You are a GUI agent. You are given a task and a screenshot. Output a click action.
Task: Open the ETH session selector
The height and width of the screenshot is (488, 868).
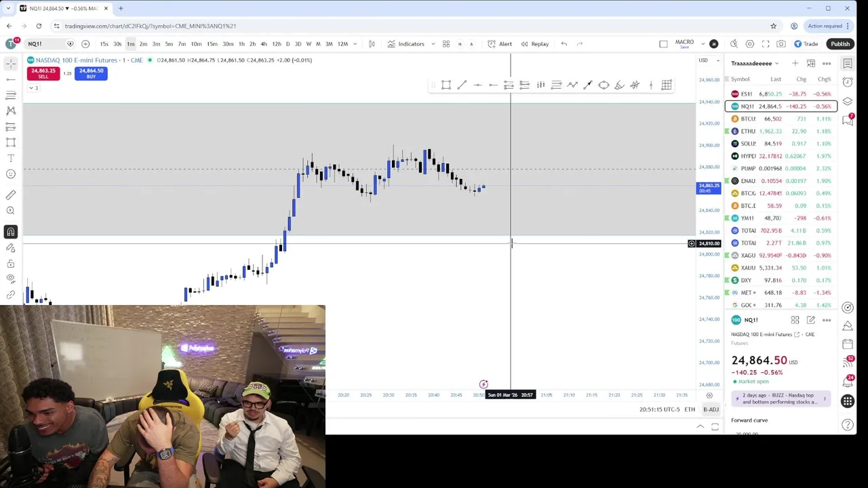point(690,409)
